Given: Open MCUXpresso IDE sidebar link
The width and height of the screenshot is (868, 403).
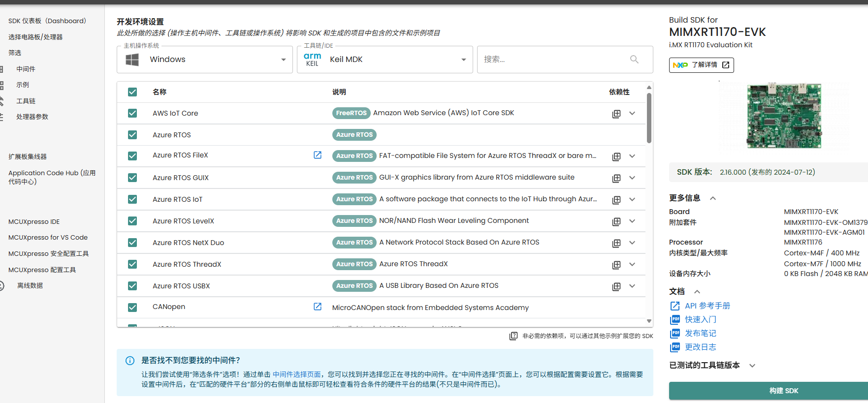Looking at the screenshot, I should tap(34, 222).
